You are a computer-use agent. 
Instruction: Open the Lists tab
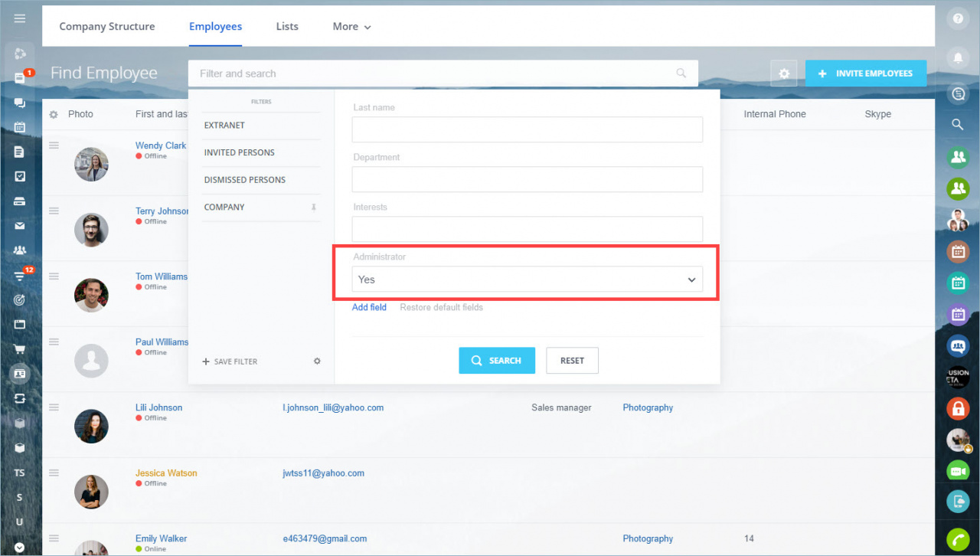pos(287,26)
